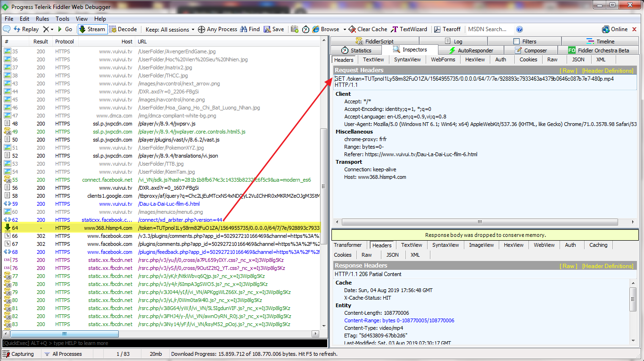Open the File menu
The image size is (644, 361).
tap(9, 19)
